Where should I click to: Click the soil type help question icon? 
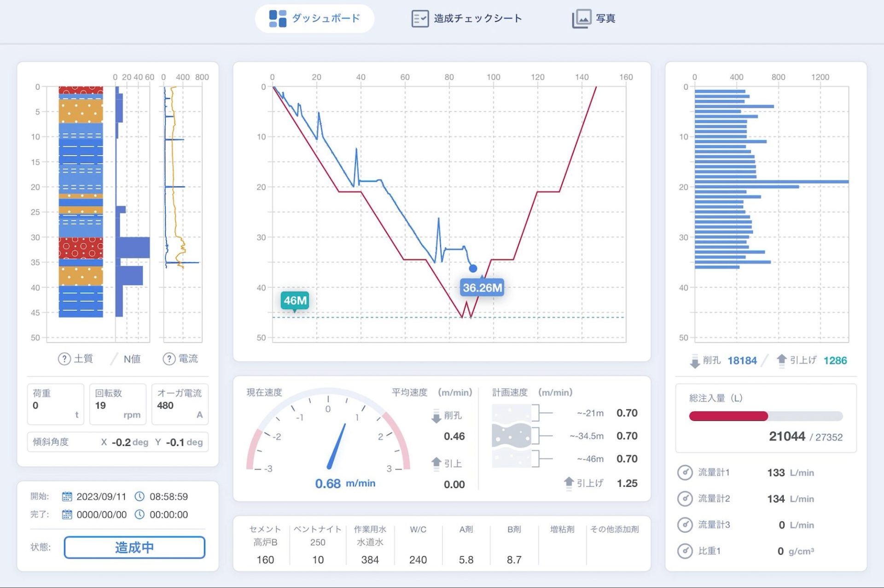click(64, 359)
